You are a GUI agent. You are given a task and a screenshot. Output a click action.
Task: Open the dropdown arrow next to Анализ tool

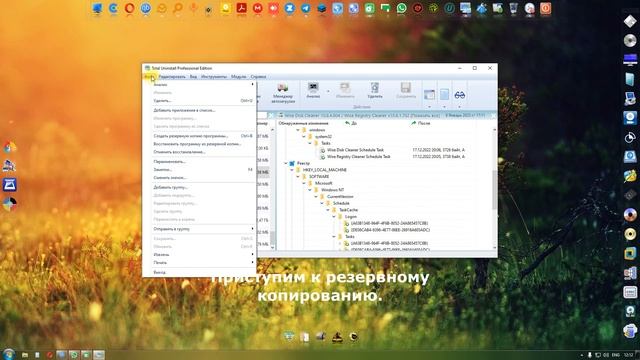(x=328, y=91)
